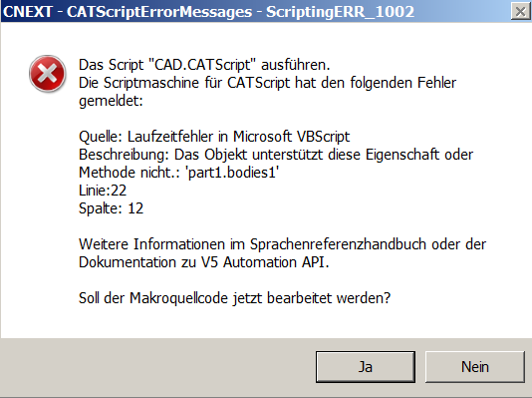Click 'Microsoft VBScript' in the source line
This screenshot has width=532, height=398.
[x=291, y=137]
